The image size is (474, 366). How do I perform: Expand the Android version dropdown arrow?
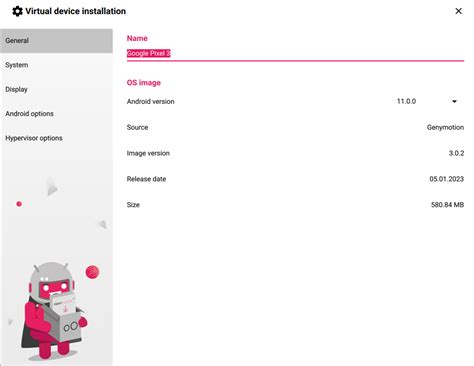coord(454,101)
